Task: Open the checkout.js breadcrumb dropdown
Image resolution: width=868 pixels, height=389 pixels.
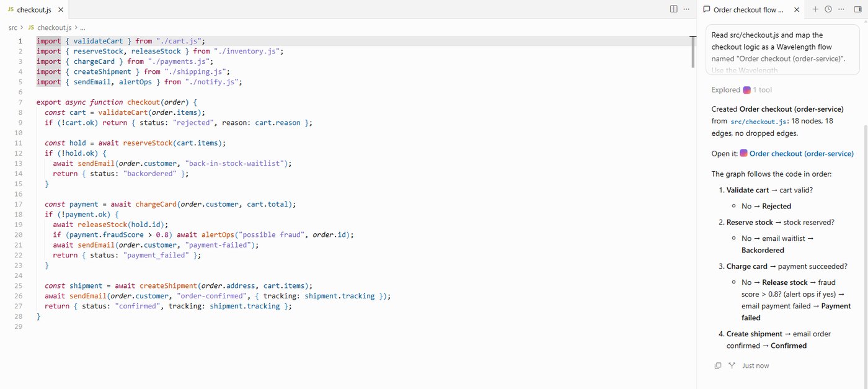Action: 55,27
